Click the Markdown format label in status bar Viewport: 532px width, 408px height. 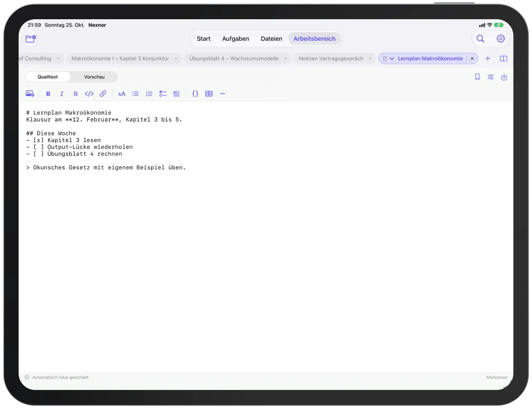497,377
